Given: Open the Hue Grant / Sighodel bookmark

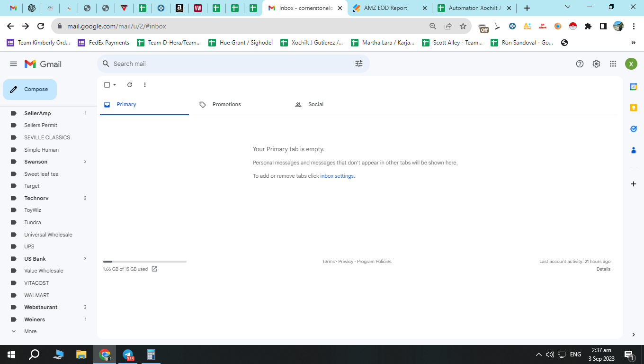Looking at the screenshot, I should [241, 43].
